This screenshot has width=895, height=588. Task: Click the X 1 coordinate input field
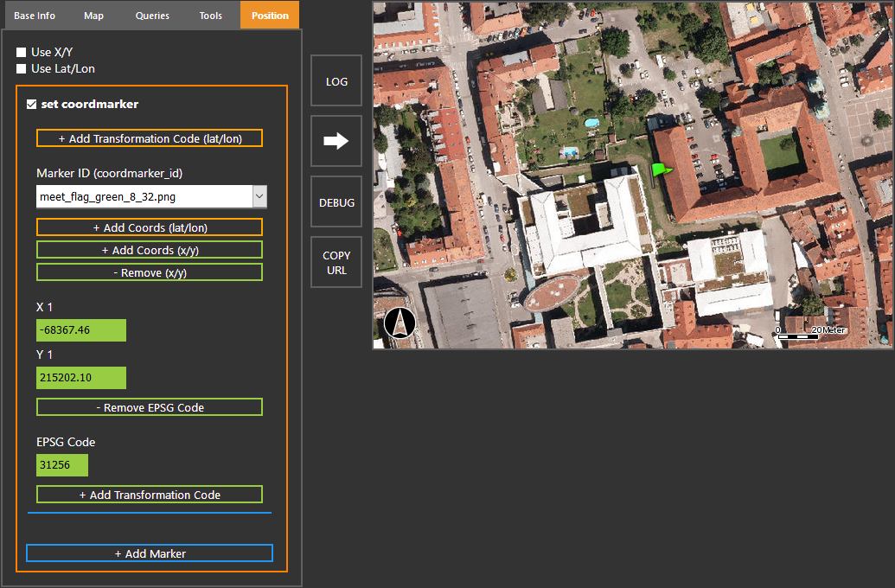point(80,329)
